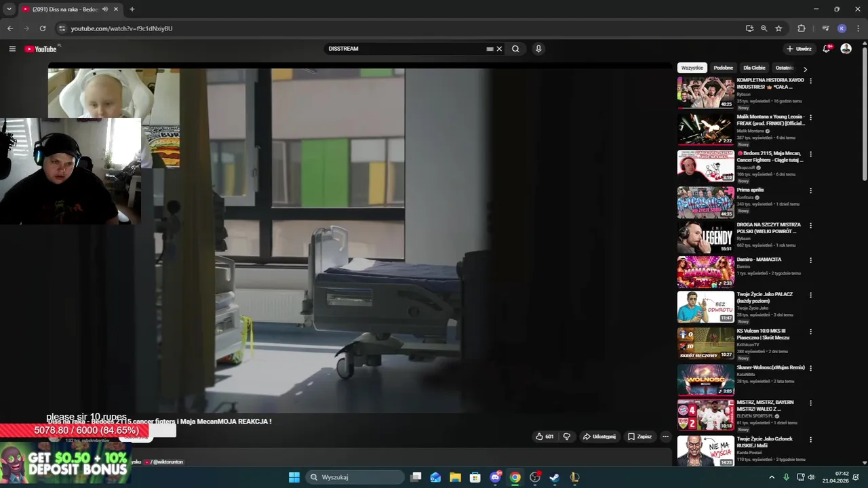868x488 pixels.
Task: Reload the YouTube page
Action: pos(43,28)
